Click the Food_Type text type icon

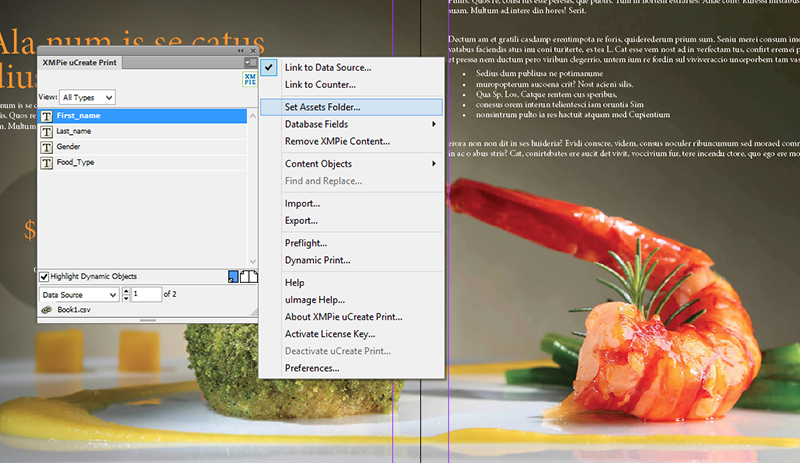[47, 161]
